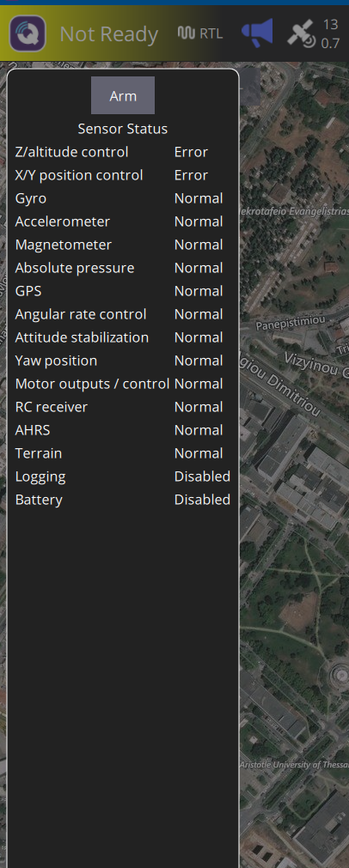Click the satellite count 13 readout
The image size is (349, 868).
tap(331, 24)
